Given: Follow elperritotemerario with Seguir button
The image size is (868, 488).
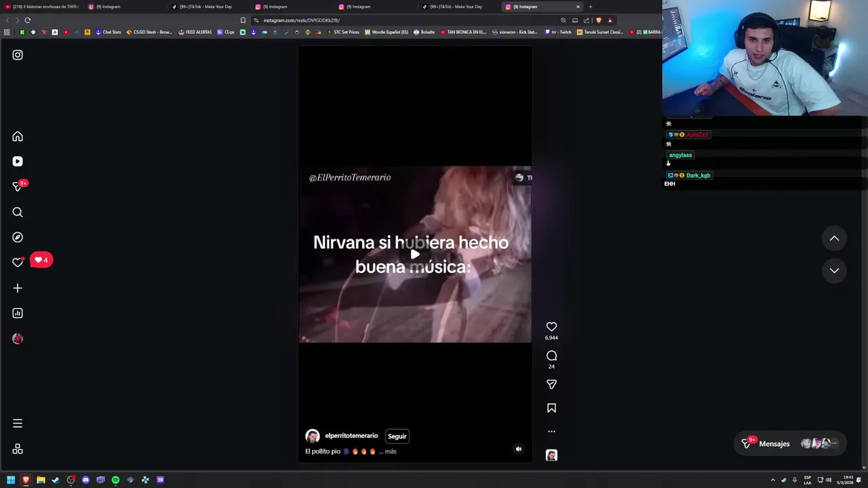Looking at the screenshot, I should (x=397, y=436).
